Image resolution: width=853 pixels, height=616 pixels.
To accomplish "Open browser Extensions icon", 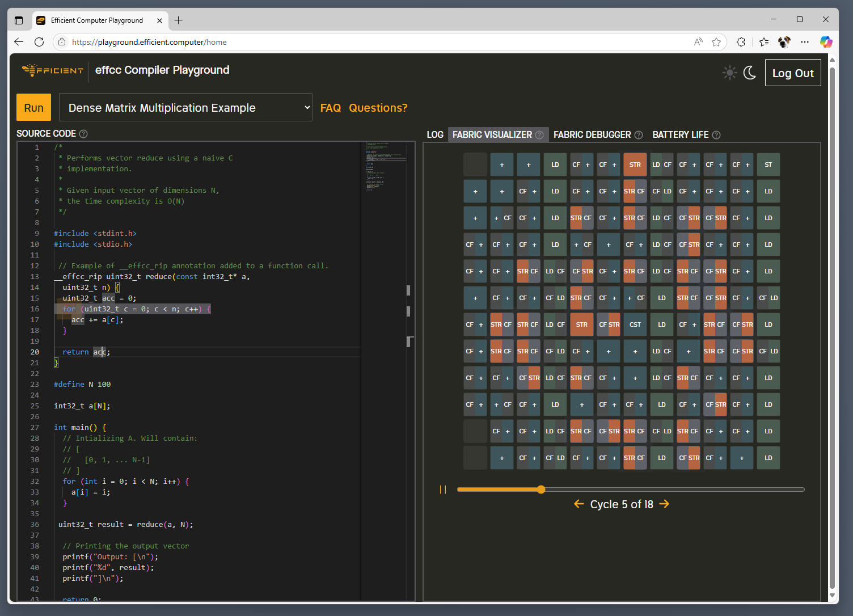I will click(x=741, y=42).
